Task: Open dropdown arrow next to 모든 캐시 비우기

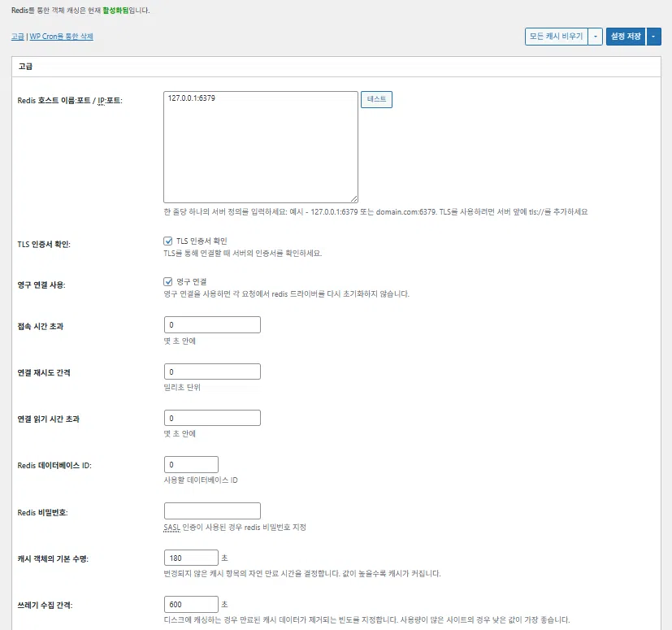Action: click(596, 37)
